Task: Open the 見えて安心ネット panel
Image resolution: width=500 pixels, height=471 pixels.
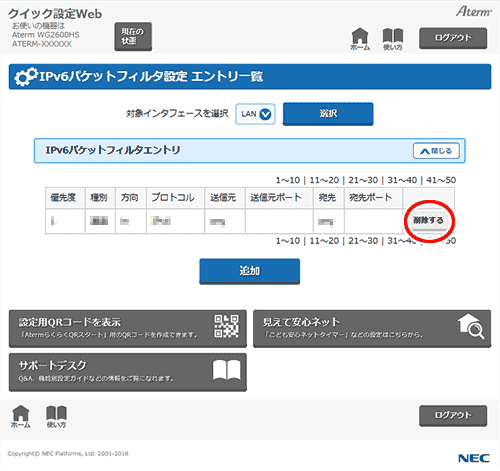Action: tap(372, 328)
